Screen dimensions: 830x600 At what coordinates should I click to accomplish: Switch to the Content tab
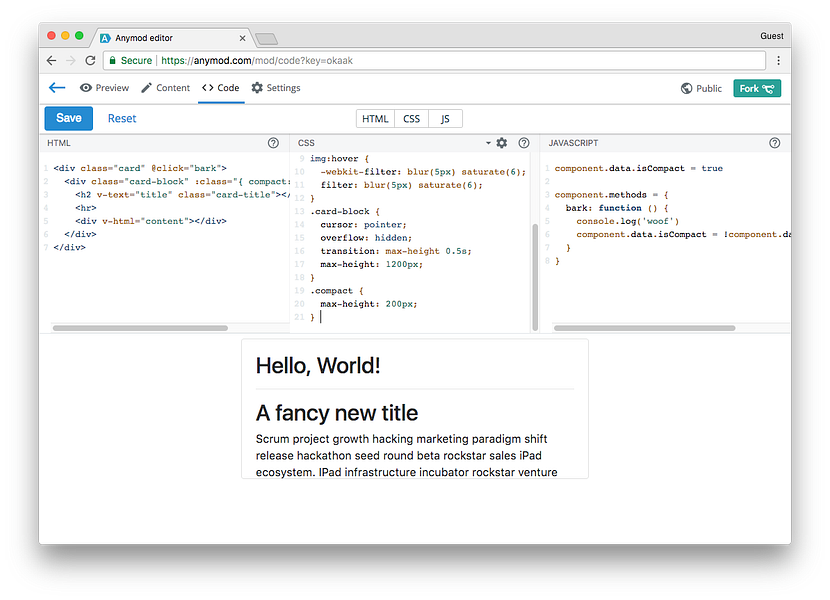(165, 87)
